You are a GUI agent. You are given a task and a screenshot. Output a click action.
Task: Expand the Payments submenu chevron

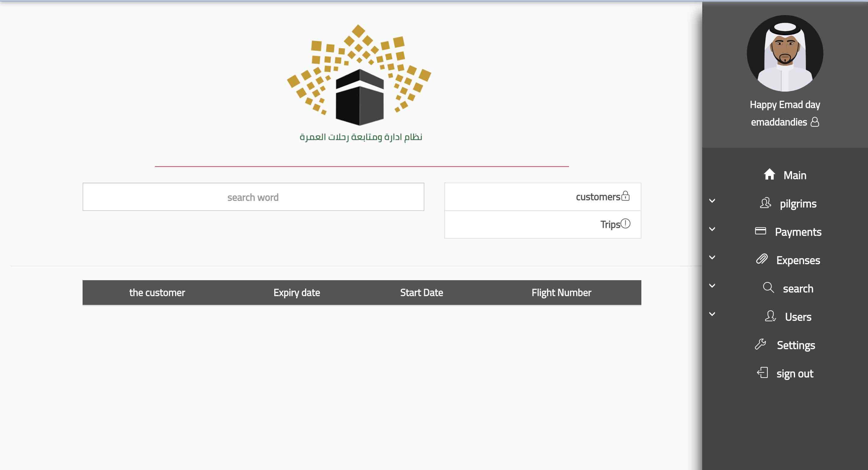[712, 229]
